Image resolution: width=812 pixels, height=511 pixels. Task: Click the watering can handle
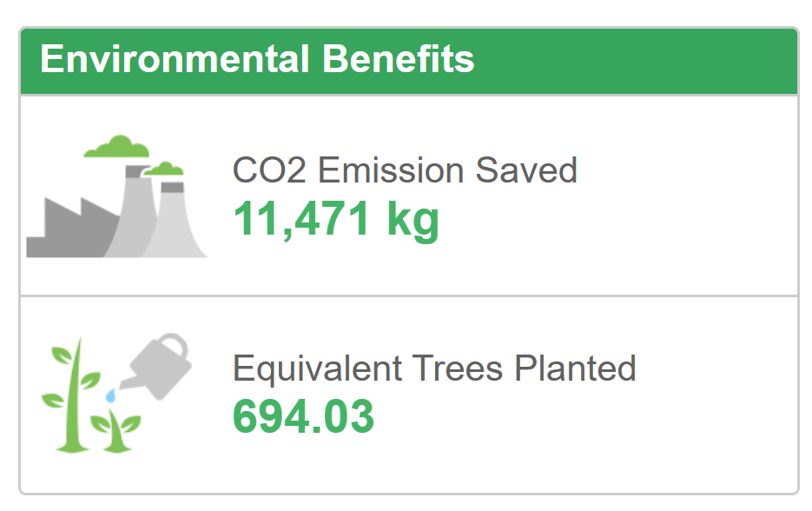174,345
